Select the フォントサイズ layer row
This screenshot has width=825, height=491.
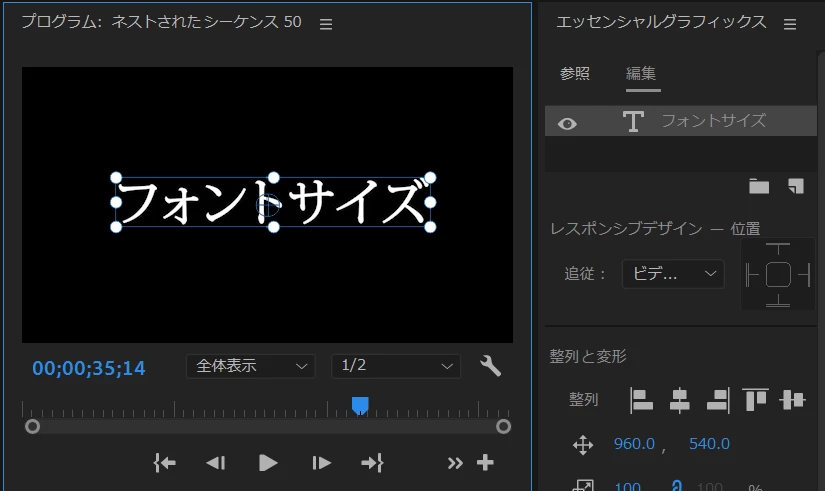(680, 121)
